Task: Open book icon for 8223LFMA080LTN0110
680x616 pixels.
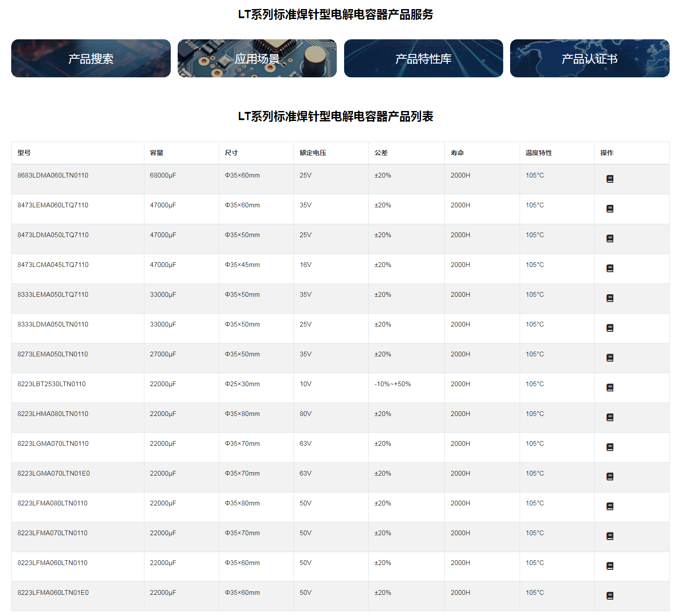Action: pyautogui.click(x=610, y=506)
